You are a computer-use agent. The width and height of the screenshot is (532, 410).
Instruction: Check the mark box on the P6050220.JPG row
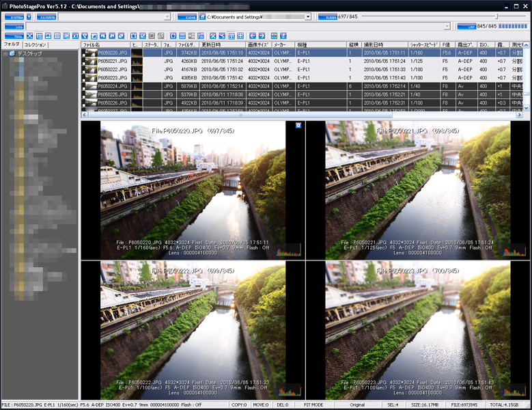(83, 54)
